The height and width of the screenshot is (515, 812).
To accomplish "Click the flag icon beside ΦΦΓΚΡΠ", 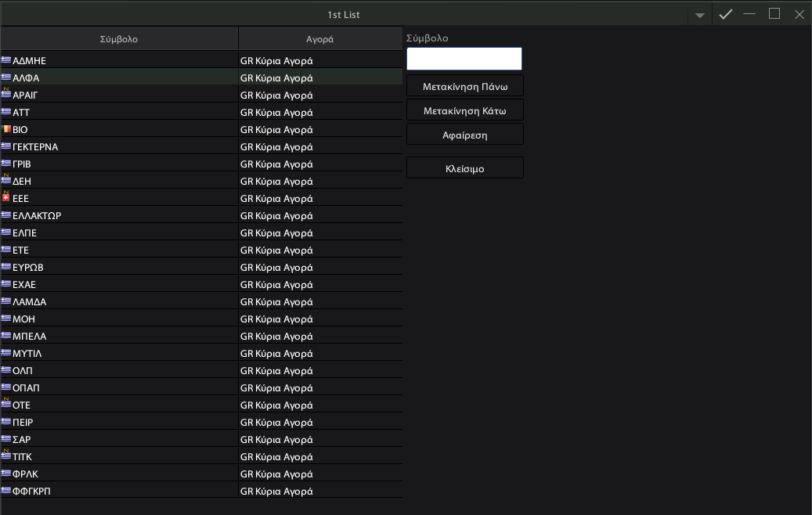I will [x=6, y=490].
